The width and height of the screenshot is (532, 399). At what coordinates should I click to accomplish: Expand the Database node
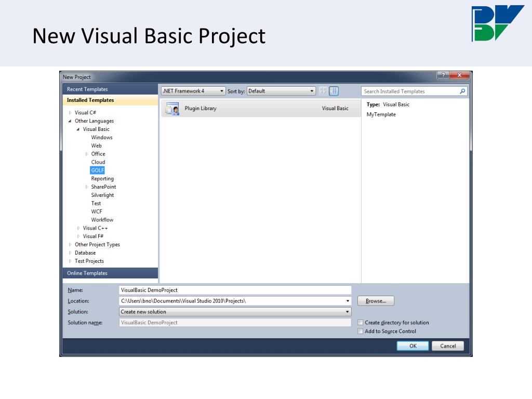click(70, 253)
